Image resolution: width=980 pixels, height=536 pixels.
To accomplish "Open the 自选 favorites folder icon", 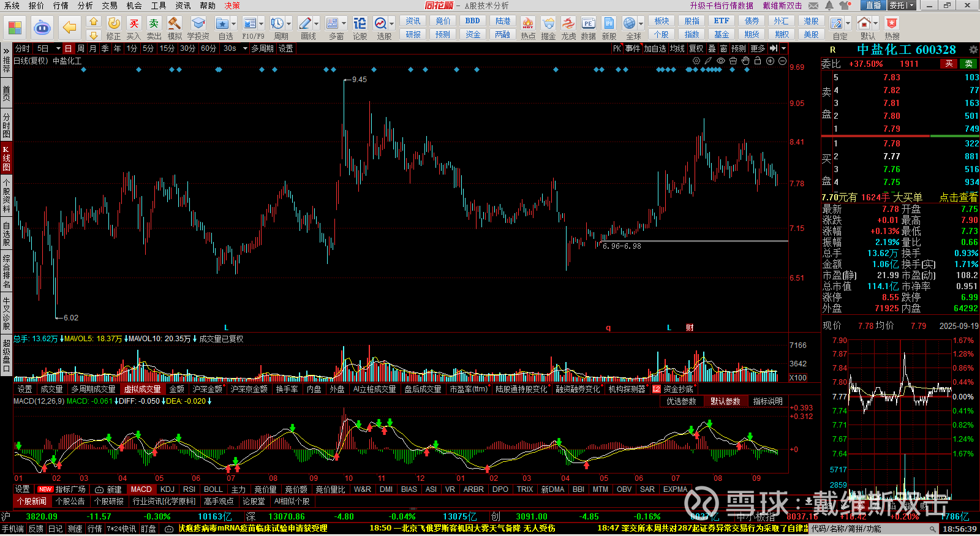I will (222, 24).
